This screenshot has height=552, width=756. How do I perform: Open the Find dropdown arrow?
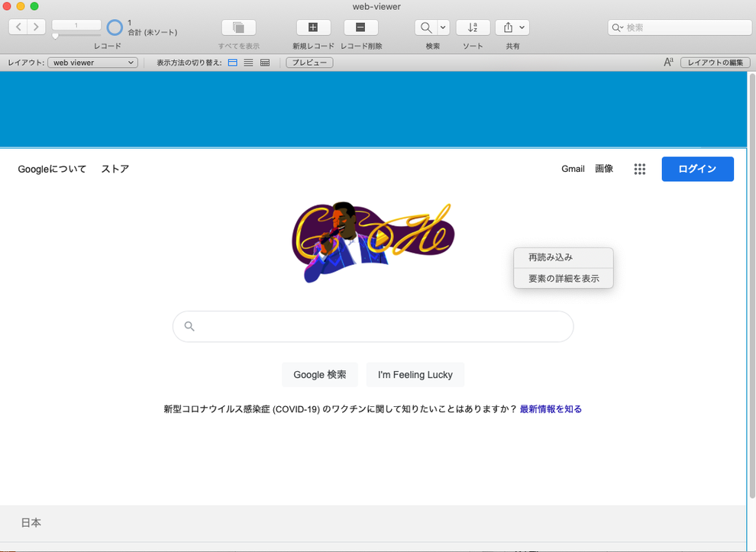444,27
